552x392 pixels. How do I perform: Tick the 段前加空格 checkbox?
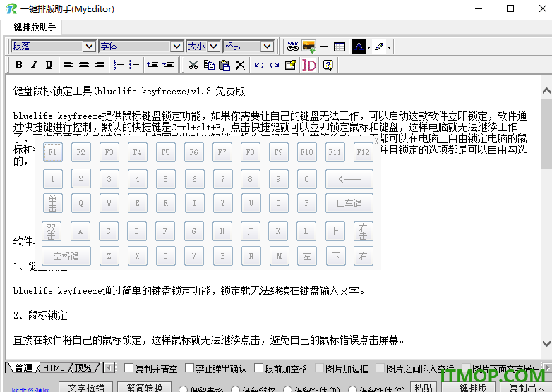point(259,368)
